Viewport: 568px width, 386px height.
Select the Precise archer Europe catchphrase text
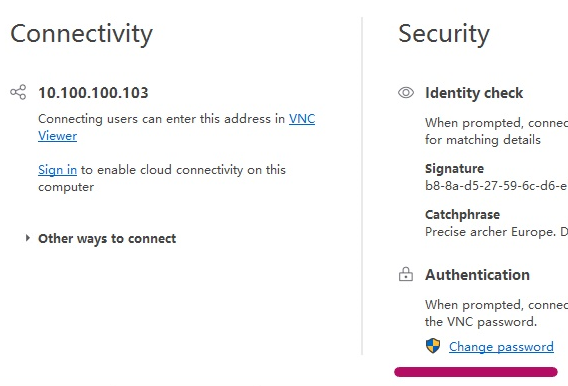496,232
